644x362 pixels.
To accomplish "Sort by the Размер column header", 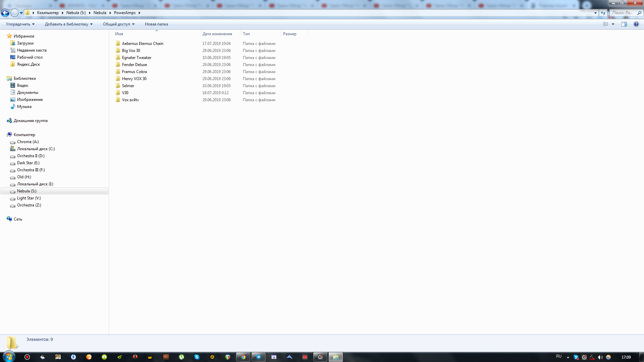I will (294, 34).
